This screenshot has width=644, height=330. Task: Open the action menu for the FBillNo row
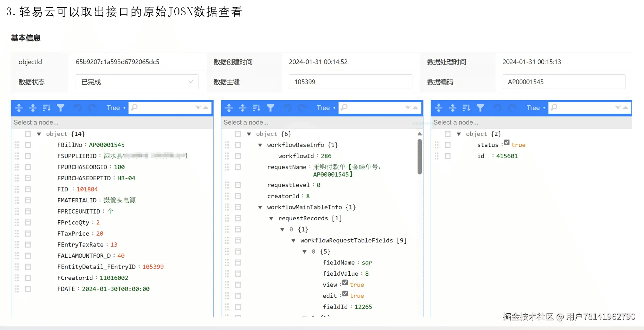(28, 145)
